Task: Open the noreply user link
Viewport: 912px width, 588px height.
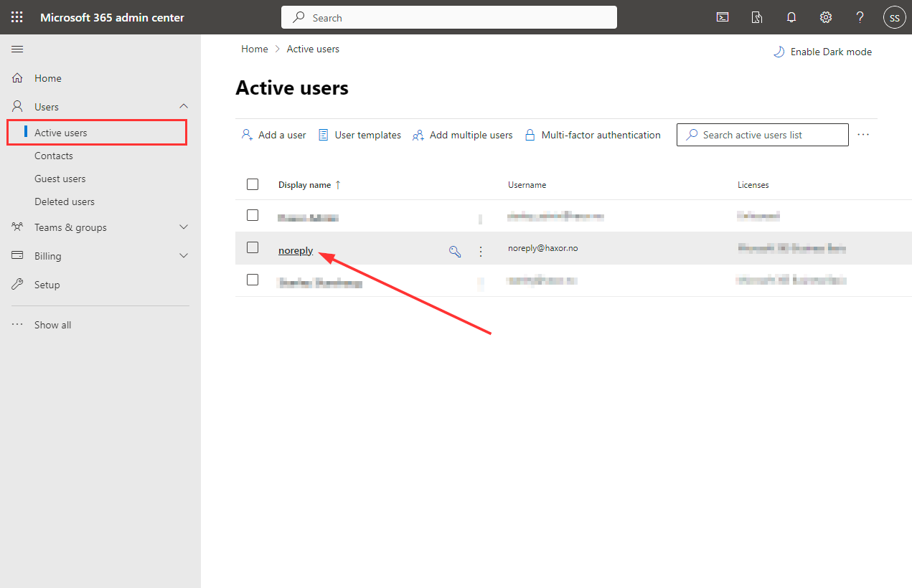Action: [296, 250]
